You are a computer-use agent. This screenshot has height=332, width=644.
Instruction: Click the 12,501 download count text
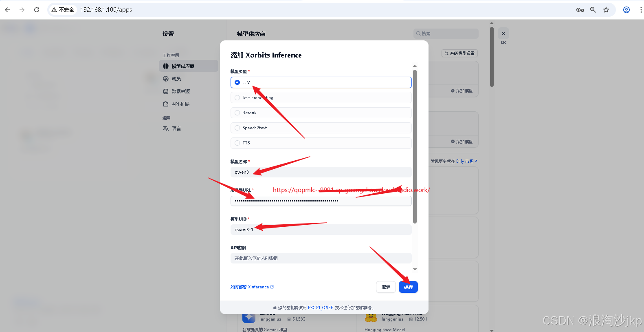[421, 319]
